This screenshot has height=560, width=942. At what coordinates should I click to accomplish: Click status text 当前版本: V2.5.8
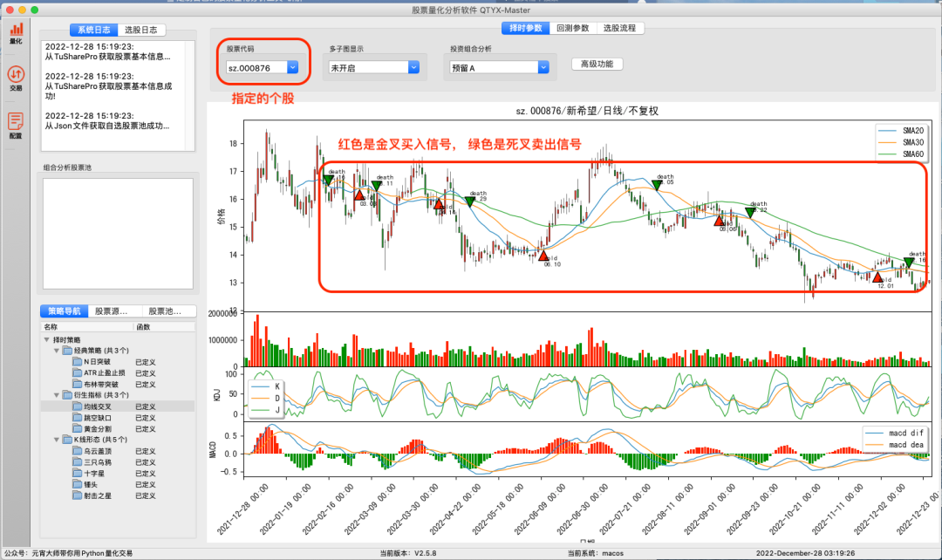408,553
